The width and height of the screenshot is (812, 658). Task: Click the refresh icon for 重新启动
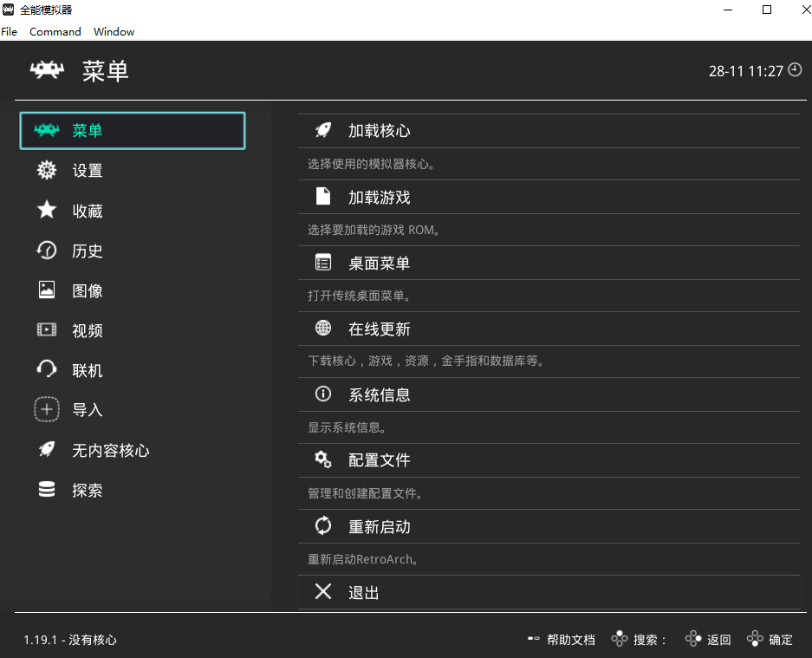323,525
